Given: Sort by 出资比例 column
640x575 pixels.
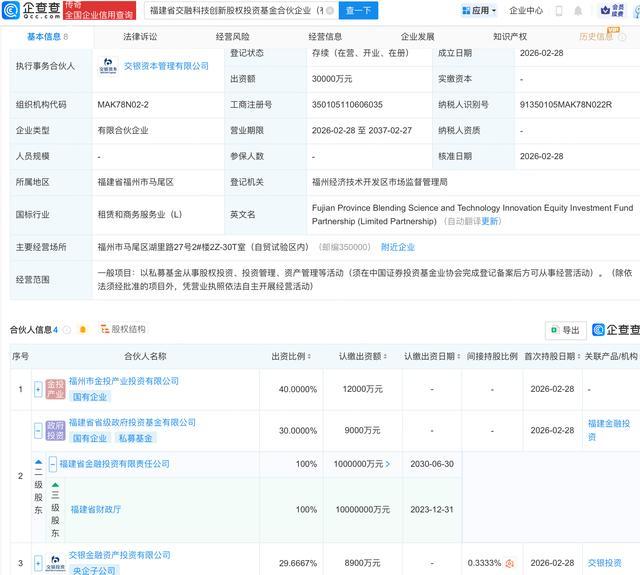Looking at the screenshot, I should coord(294,355).
